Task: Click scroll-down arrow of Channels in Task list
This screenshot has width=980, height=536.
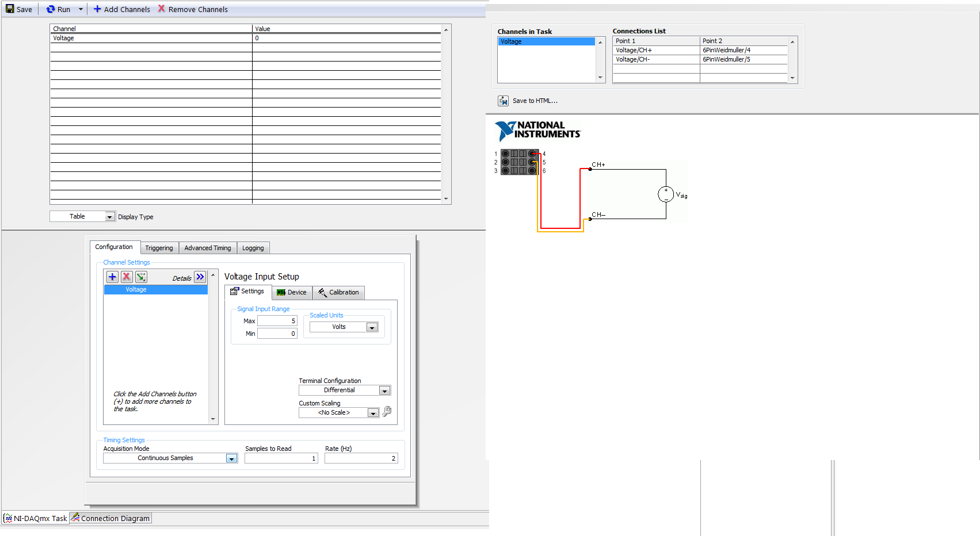Action: coord(600,78)
